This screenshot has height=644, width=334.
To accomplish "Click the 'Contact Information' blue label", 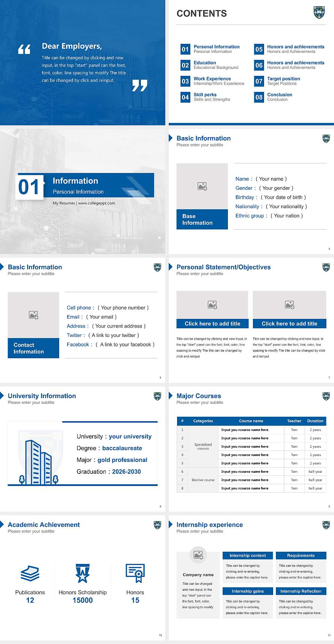I will coord(33,348).
